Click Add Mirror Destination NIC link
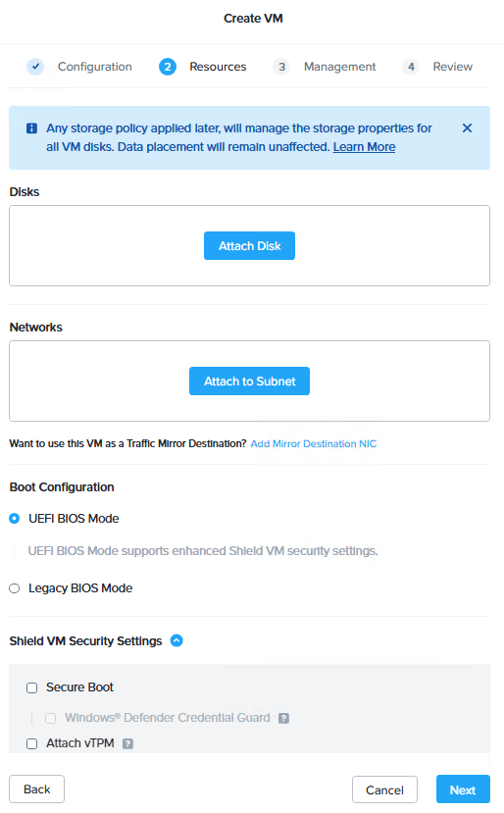The height and width of the screenshot is (813, 504). [313, 444]
